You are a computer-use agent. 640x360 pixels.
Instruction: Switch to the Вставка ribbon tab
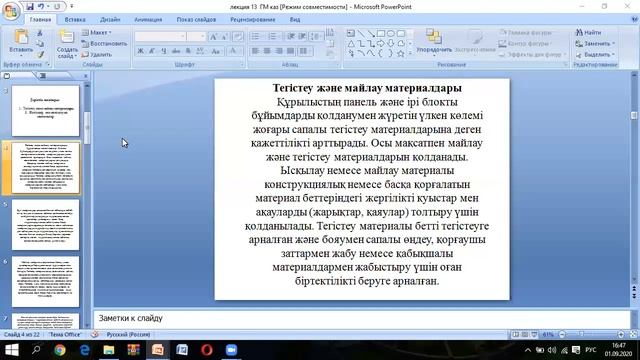coord(75,20)
